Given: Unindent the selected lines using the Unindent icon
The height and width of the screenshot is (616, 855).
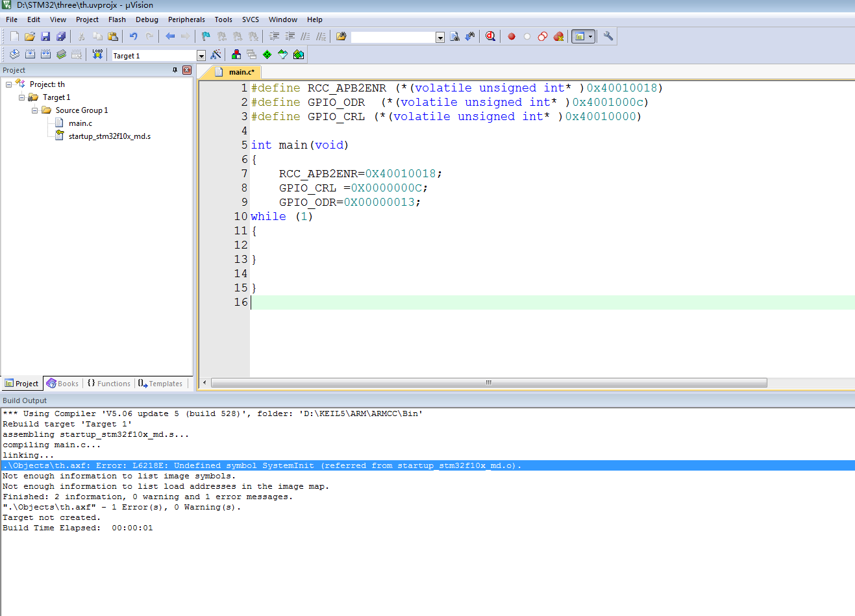Looking at the screenshot, I should pyautogui.click(x=290, y=36).
